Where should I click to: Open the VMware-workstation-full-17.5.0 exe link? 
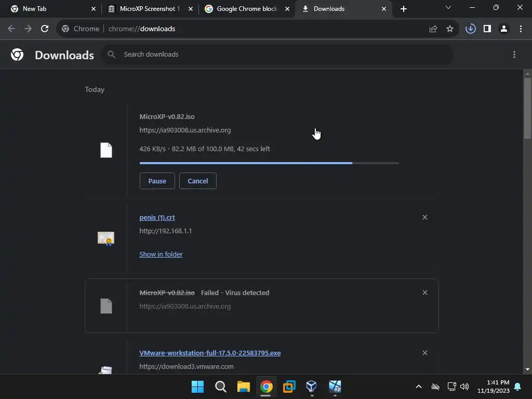coord(210,353)
